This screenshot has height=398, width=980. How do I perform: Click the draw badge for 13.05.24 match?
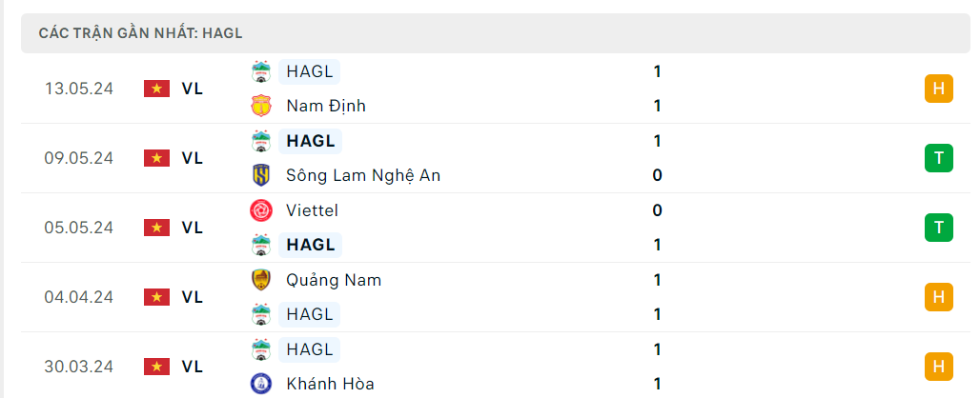pos(938,89)
